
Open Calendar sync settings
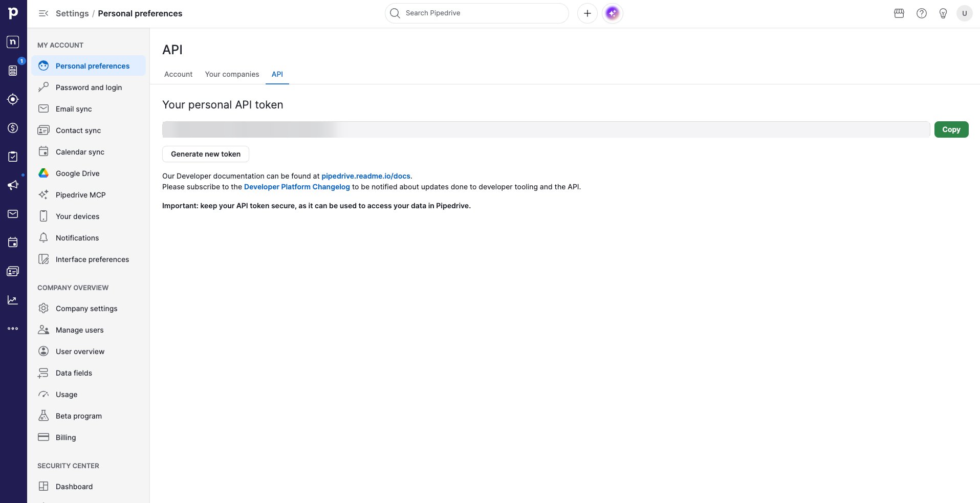(x=89, y=152)
